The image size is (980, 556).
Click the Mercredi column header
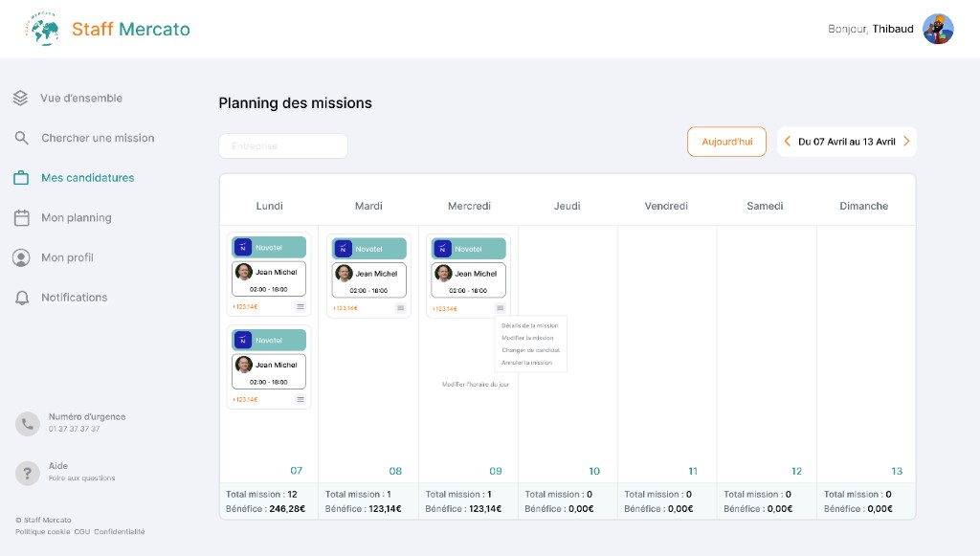(469, 206)
